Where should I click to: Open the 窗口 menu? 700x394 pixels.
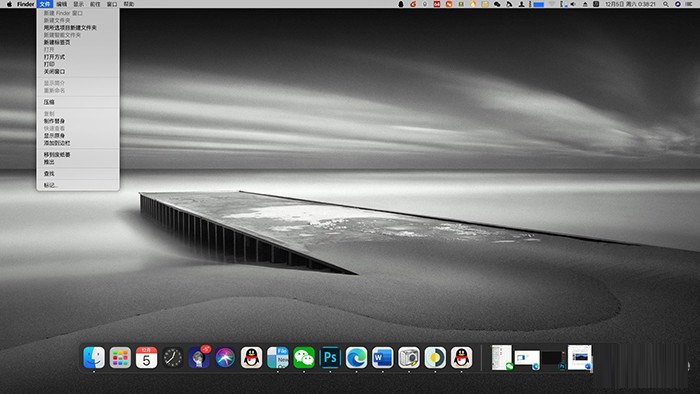[x=112, y=4]
